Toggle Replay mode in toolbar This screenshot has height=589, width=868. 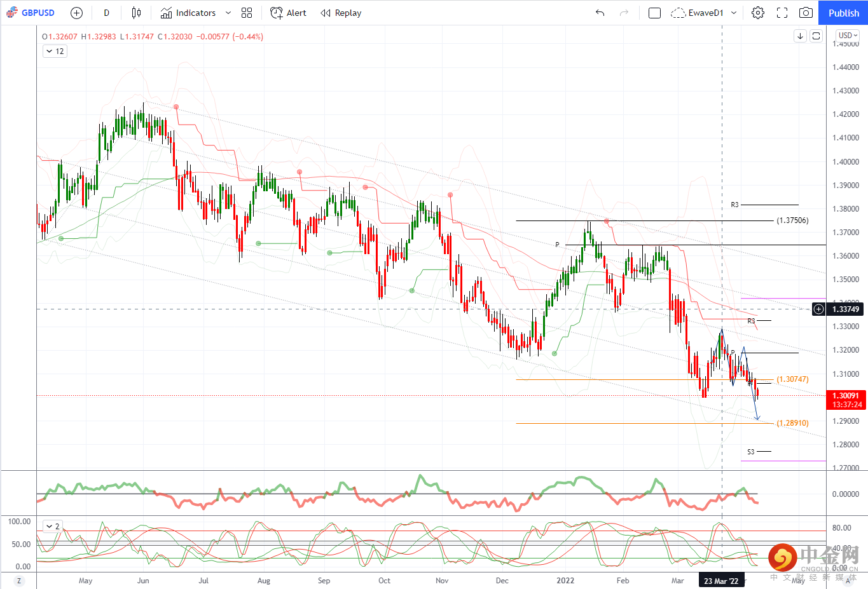[341, 13]
